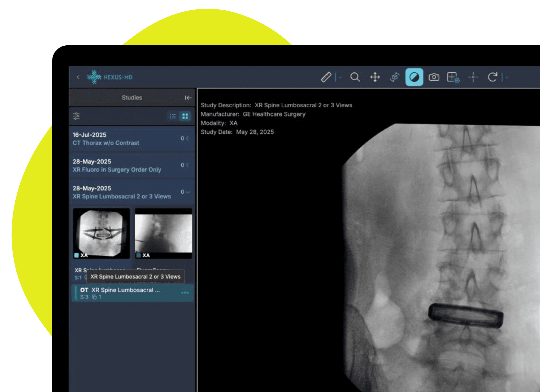Image resolution: width=540 pixels, height=392 pixels.
Task: Switch studies to list view
Action: (173, 116)
